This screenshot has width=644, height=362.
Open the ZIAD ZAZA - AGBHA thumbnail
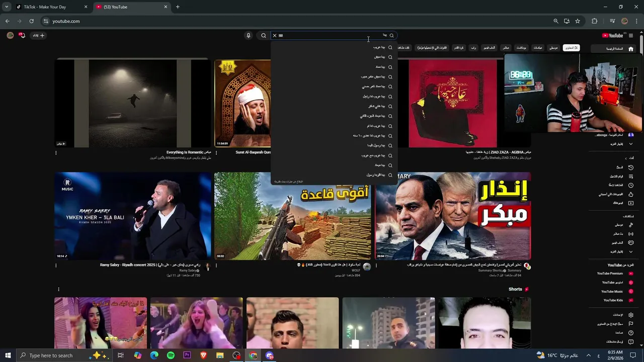(x=453, y=103)
